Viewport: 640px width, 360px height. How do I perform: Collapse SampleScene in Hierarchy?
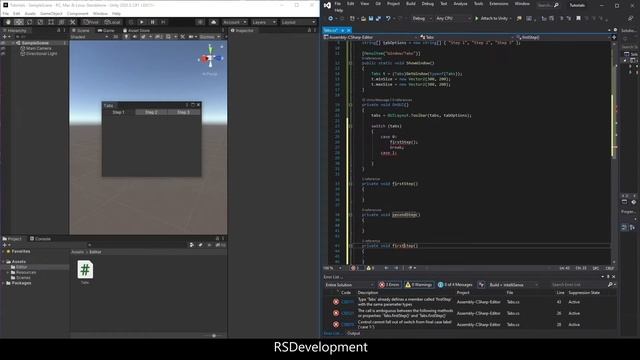(13, 43)
